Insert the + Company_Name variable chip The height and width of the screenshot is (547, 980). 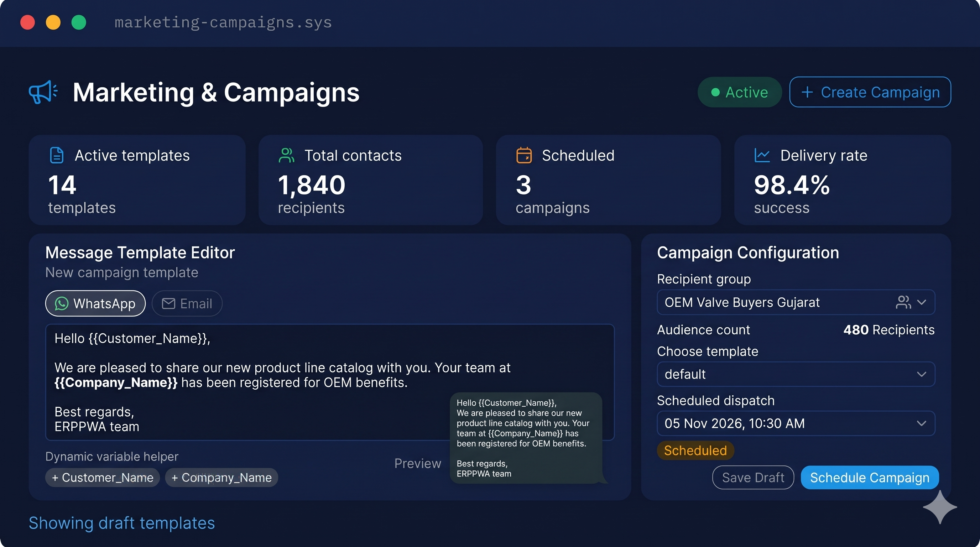click(x=221, y=478)
